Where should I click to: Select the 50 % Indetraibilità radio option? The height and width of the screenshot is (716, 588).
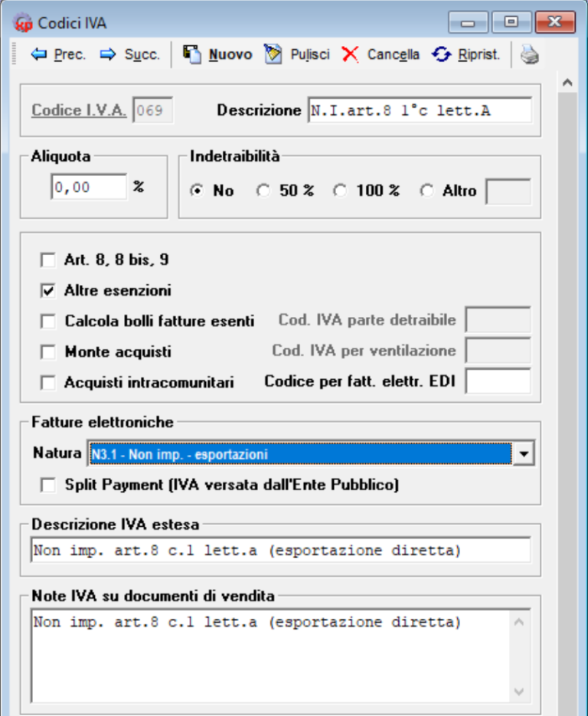click(x=264, y=191)
